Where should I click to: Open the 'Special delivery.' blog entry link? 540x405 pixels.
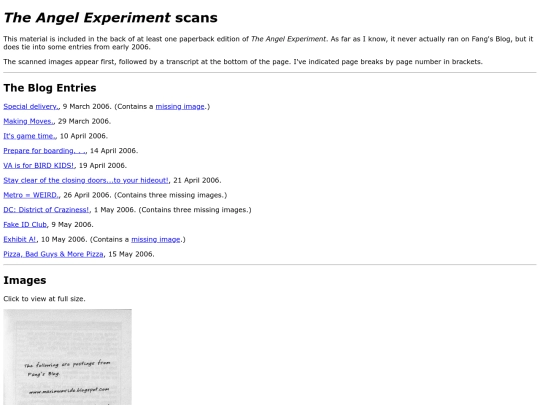tap(31, 106)
